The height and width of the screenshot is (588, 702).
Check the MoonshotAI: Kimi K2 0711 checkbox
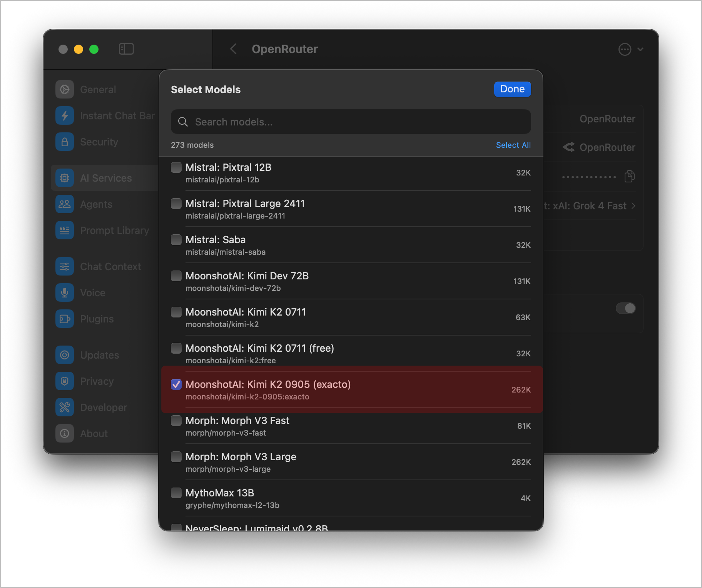point(176,312)
